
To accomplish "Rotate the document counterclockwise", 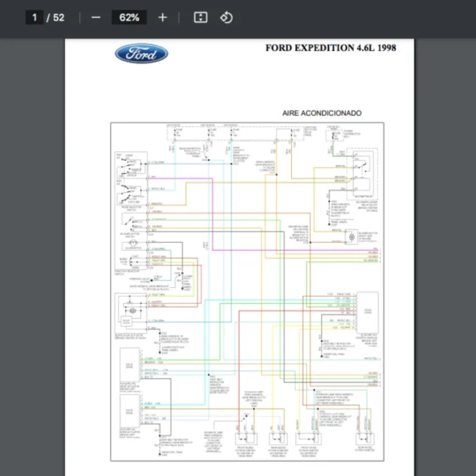I will click(x=226, y=17).
